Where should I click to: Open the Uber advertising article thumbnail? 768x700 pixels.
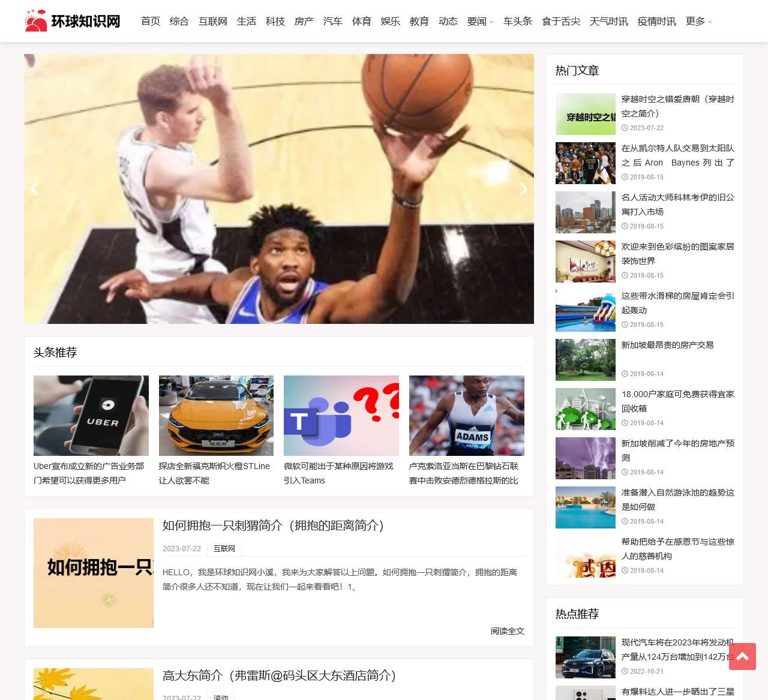click(91, 416)
